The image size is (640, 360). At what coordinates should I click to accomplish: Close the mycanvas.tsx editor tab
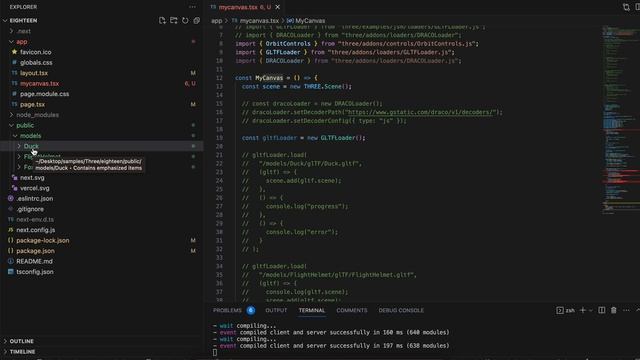point(278,7)
